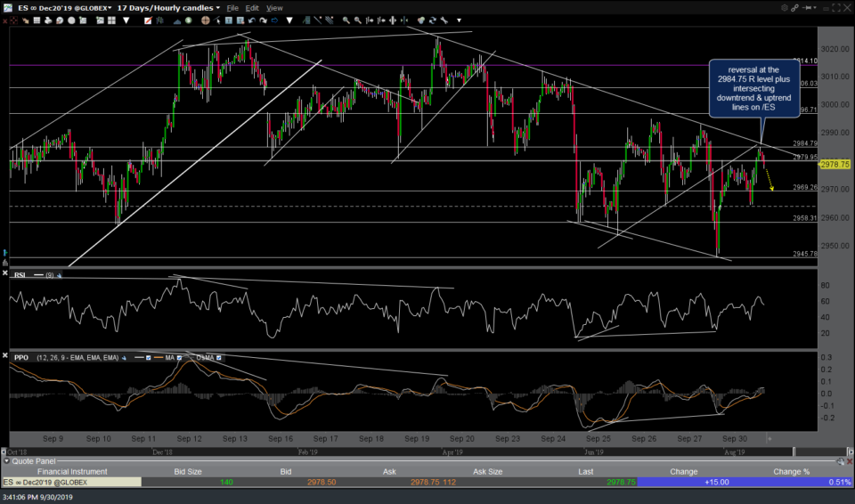Open the four-pane chart layout icon
The height and width of the screenshot is (504, 855).
[112, 20]
